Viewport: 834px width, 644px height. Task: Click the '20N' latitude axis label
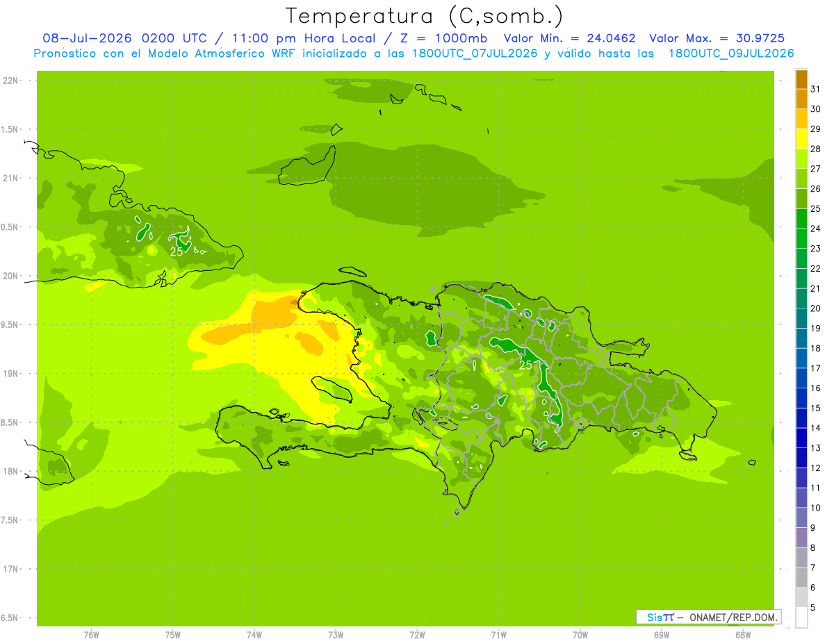[10, 276]
